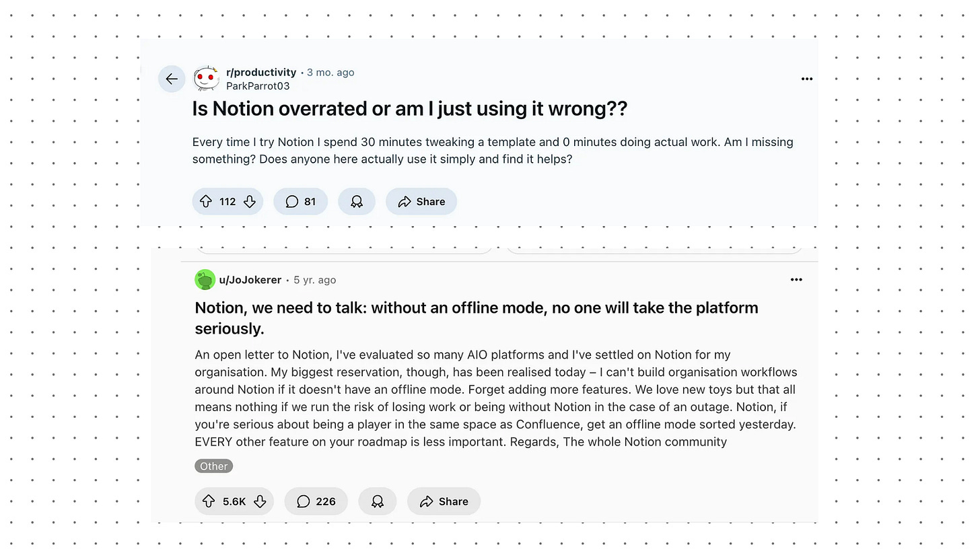
Task: Open the 226 comments on offline mode post
Action: (316, 501)
